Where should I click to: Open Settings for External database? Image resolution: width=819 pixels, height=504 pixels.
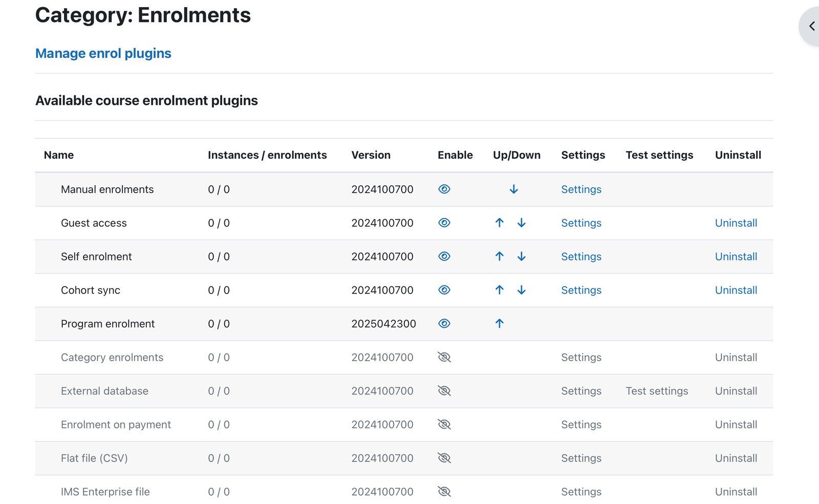(581, 391)
